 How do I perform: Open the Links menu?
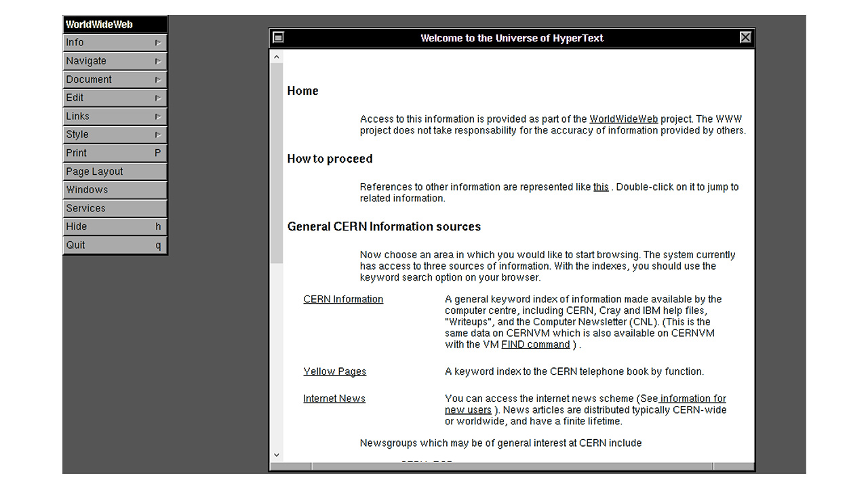[115, 116]
